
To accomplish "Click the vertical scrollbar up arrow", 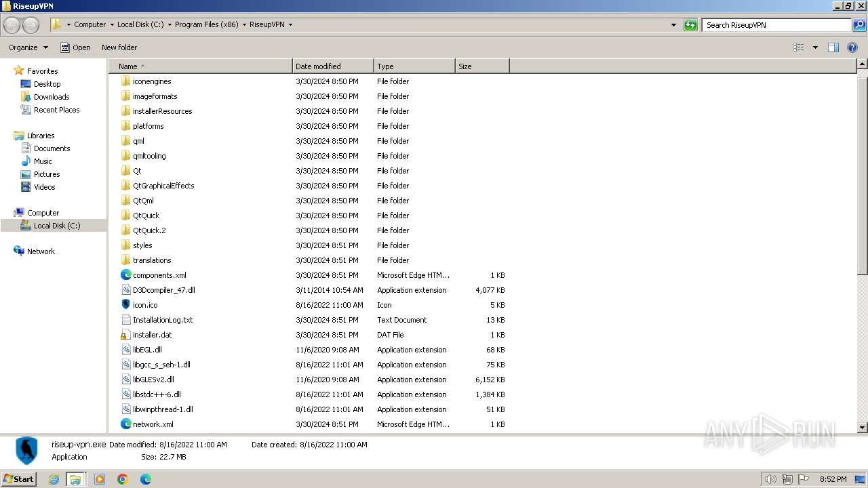I will click(863, 64).
